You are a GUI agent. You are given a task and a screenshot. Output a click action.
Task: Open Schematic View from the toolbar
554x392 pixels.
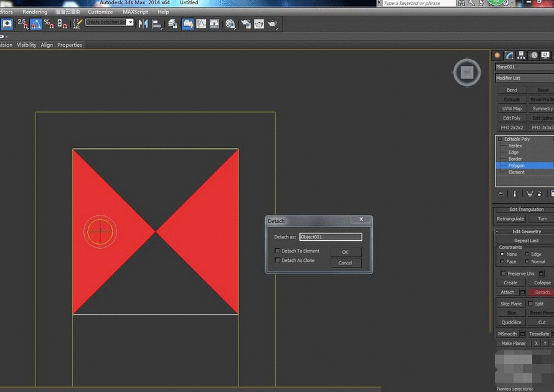click(214, 24)
